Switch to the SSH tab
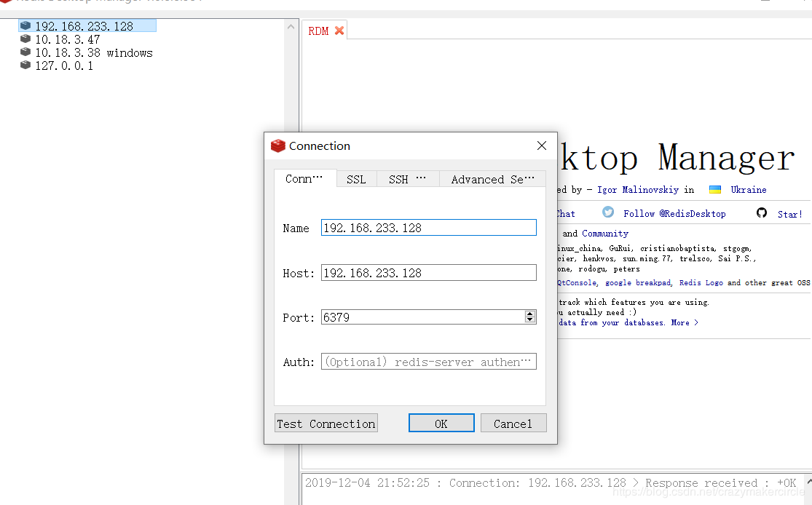This screenshot has height=505, width=812. click(x=408, y=179)
